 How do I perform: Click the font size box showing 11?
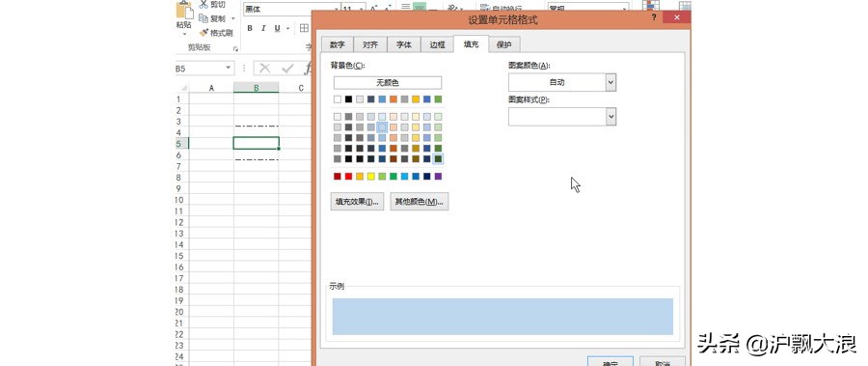click(354, 10)
